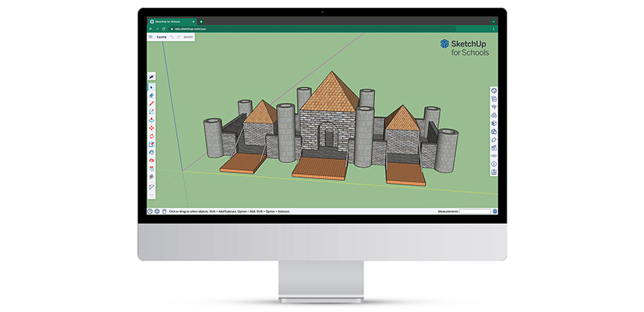Select the Zoom tool

pyautogui.click(x=151, y=176)
